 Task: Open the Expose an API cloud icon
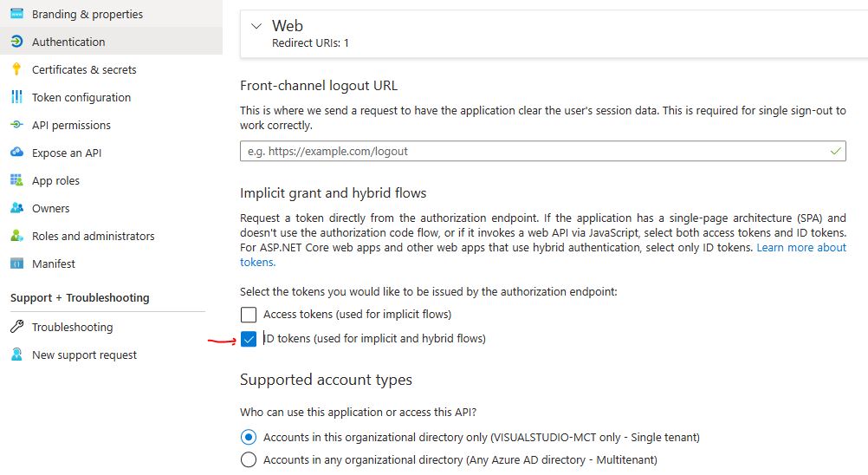pos(16,153)
